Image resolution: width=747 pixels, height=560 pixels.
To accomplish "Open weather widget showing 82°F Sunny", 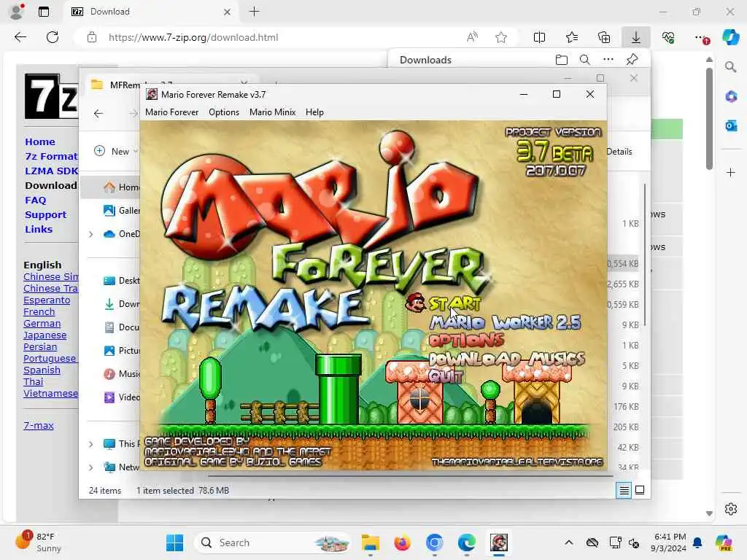I will tap(39, 542).
